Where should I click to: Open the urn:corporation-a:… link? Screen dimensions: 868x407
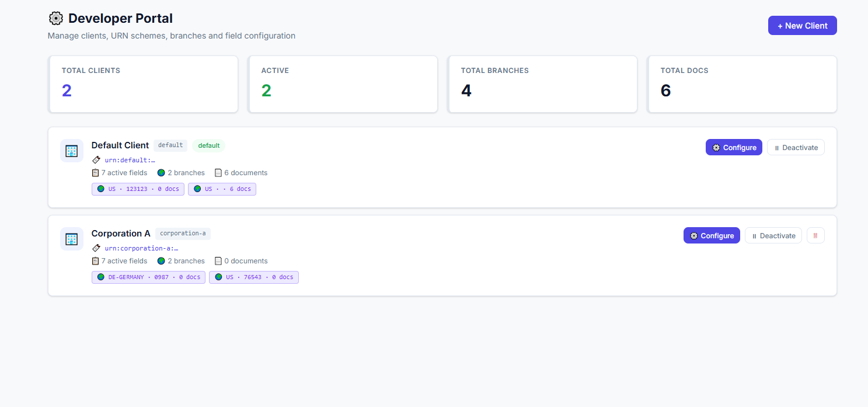click(141, 248)
